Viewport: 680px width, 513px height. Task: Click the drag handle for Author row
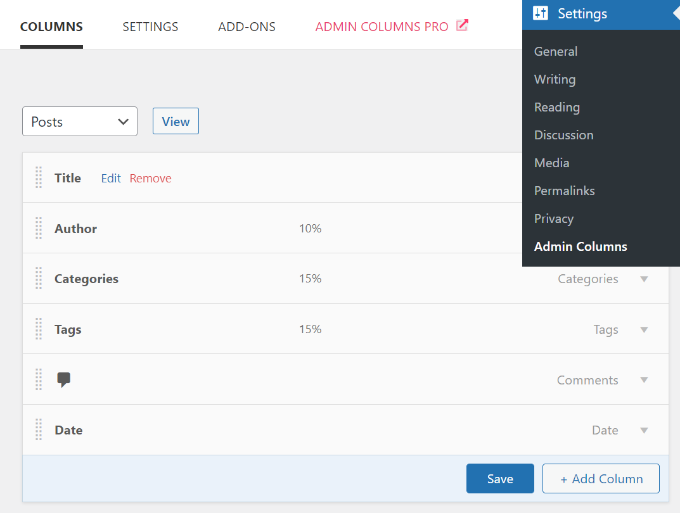pyautogui.click(x=39, y=229)
